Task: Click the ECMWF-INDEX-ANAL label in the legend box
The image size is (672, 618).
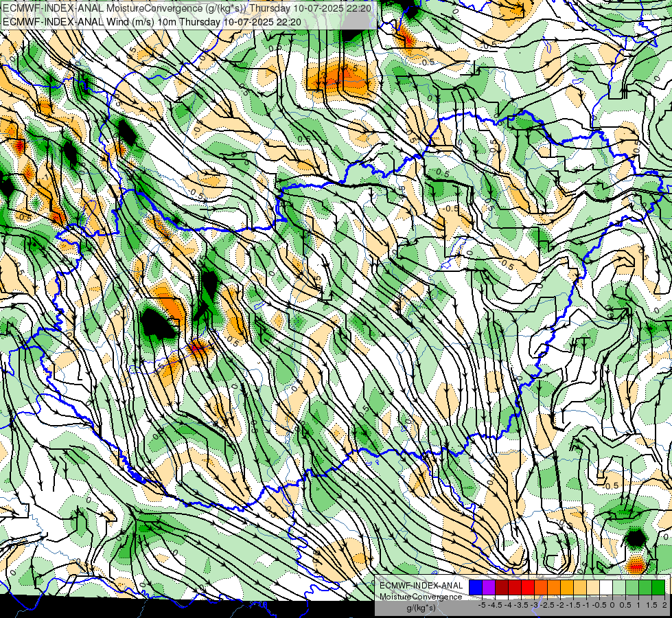Action: click(x=421, y=586)
